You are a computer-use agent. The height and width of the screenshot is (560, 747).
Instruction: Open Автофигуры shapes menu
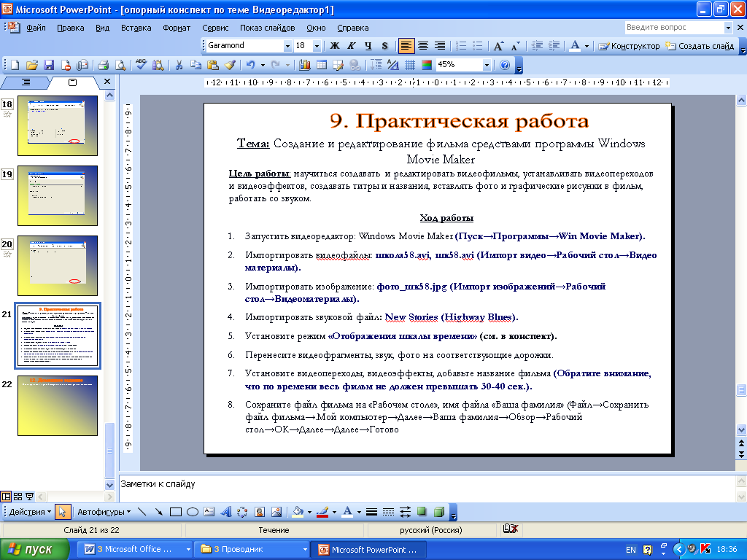[x=104, y=512]
